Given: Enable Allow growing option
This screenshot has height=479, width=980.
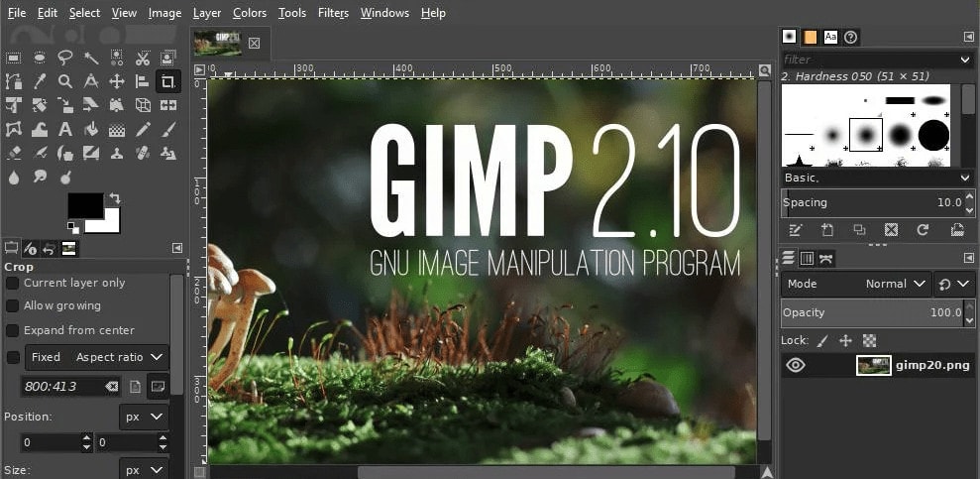Looking at the screenshot, I should pos(12,305).
